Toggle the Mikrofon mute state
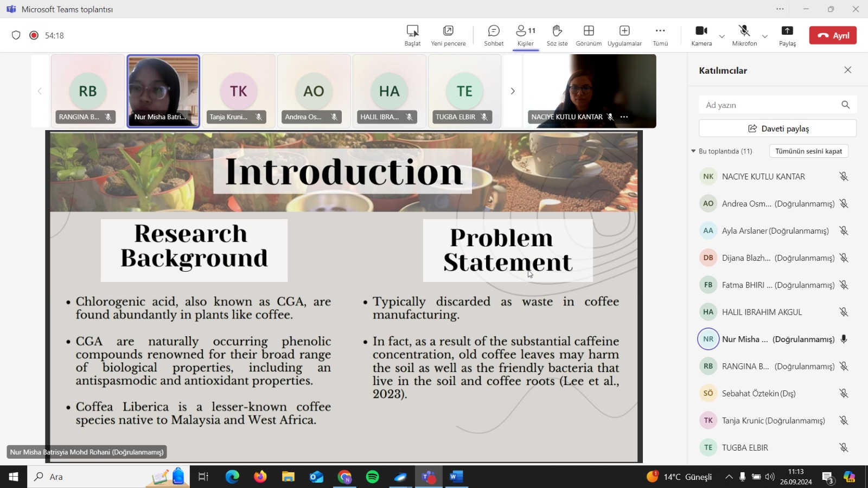 (x=744, y=35)
